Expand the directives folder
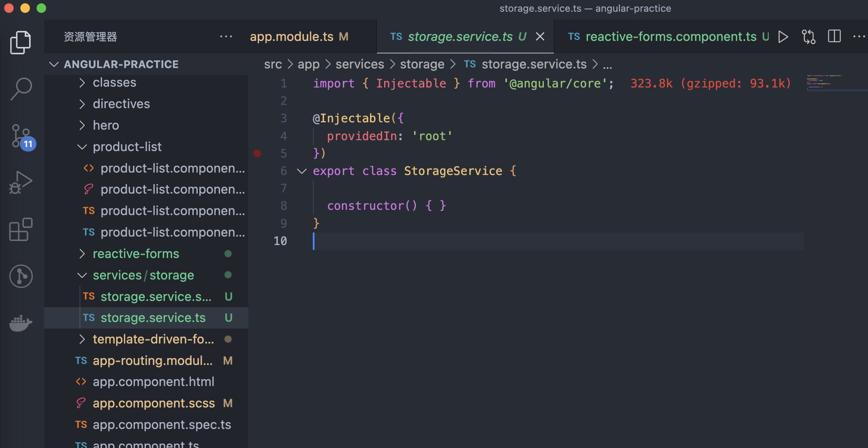This screenshot has width=868, height=448. 121,104
